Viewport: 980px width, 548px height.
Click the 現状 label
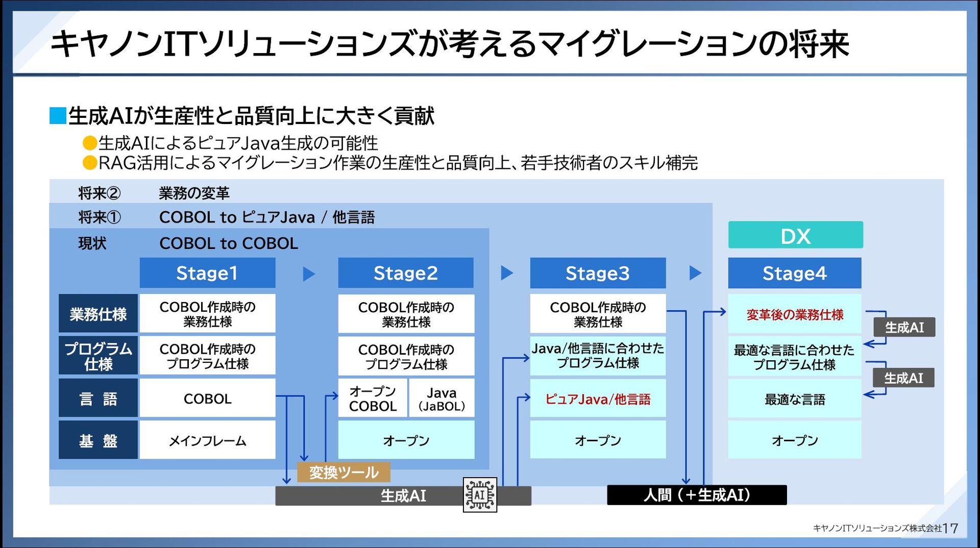92,243
